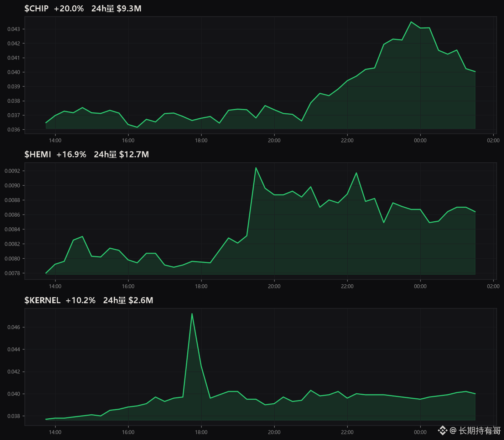Click the 0.040 price label on KERNEL chart

(14, 394)
